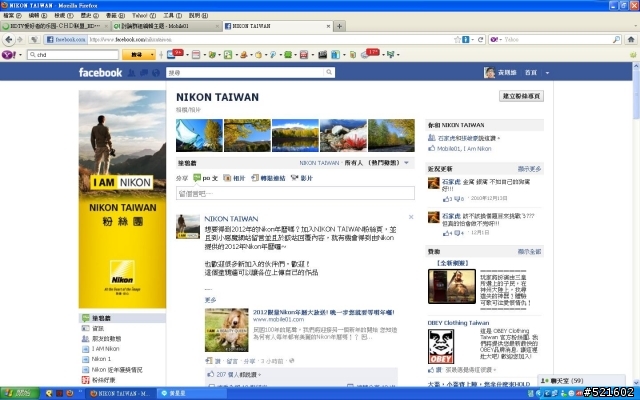Show more recent updates link
Screen dimensions: 640x400
tap(529, 169)
